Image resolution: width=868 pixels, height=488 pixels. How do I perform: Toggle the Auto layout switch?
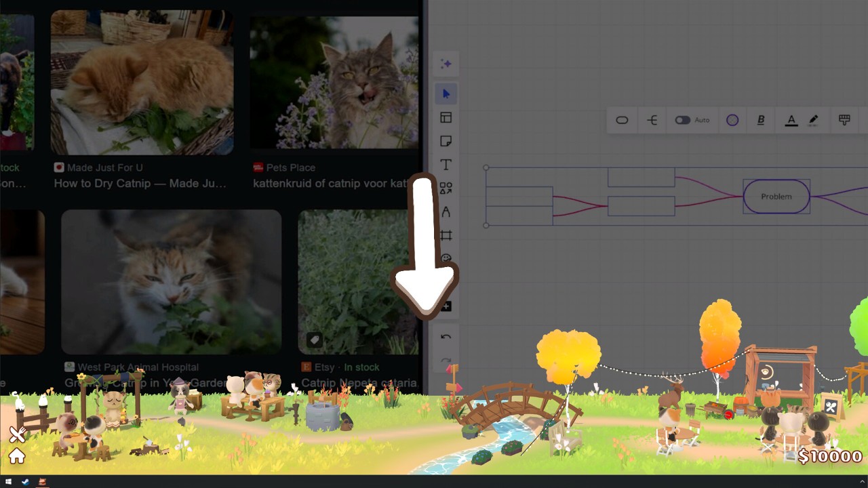point(683,120)
